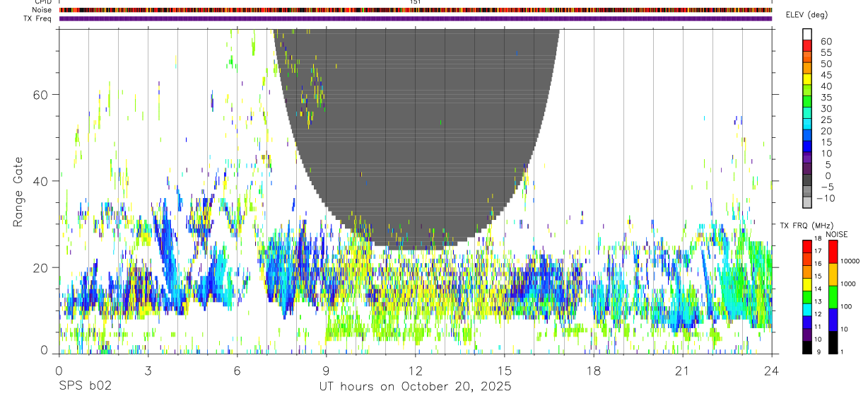
Task: Select the black 9–10 MHz TX FRQ swatch
Action: 807,348
